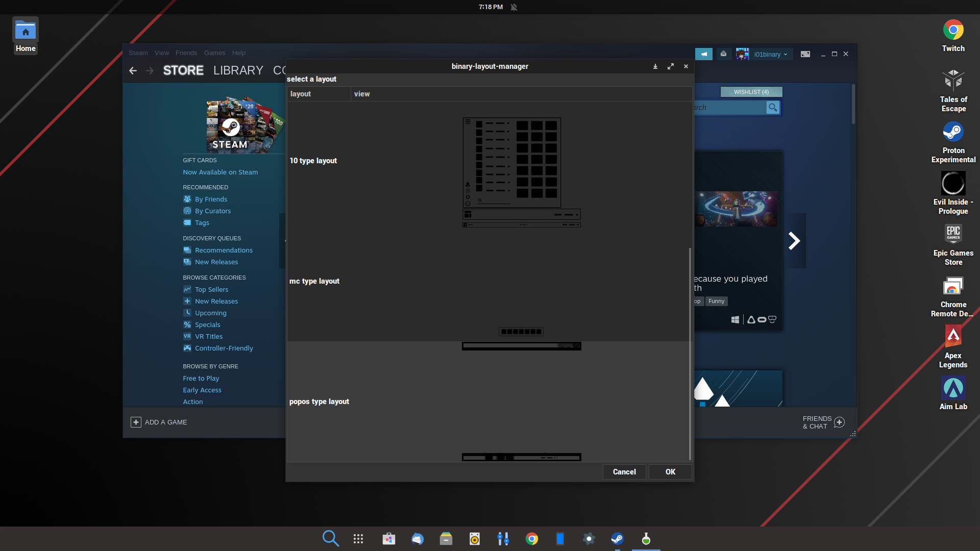The width and height of the screenshot is (980, 551).
Task: Open the Games menu
Action: (214, 53)
